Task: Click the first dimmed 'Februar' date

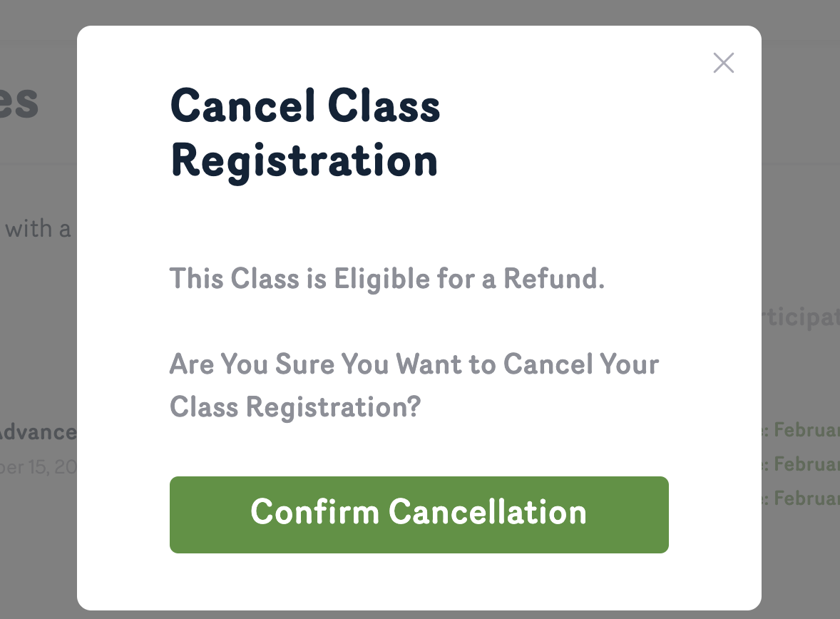Action: [806, 430]
